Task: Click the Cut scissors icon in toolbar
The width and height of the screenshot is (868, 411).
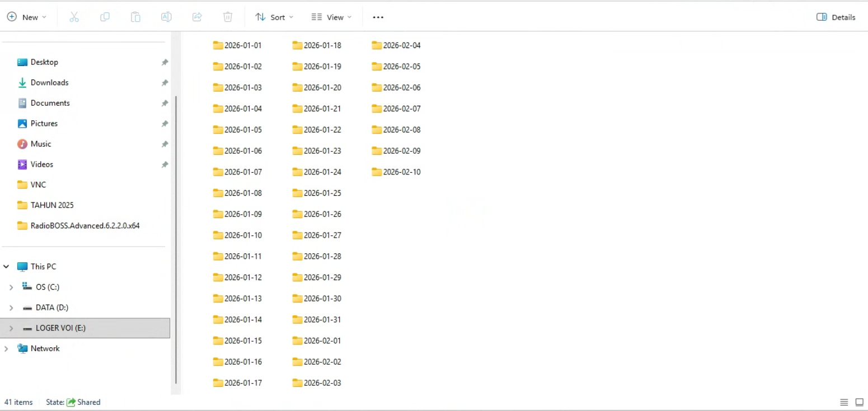Action: (74, 17)
